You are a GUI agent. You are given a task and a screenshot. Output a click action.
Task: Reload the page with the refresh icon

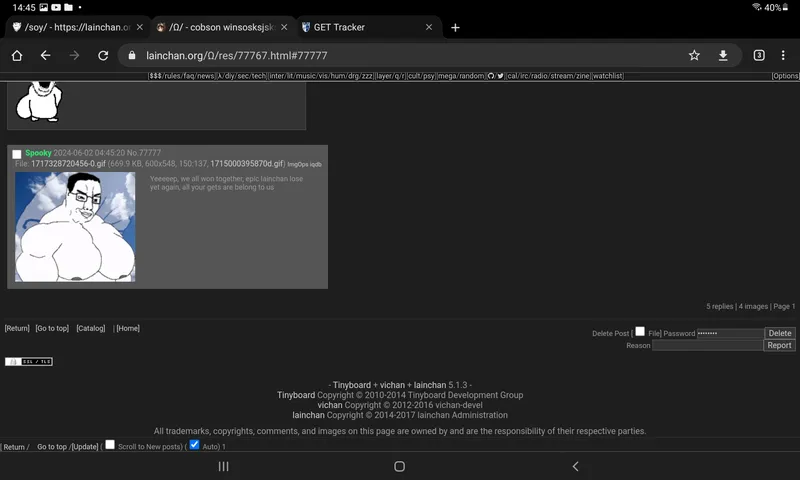(x=102, y=56)
